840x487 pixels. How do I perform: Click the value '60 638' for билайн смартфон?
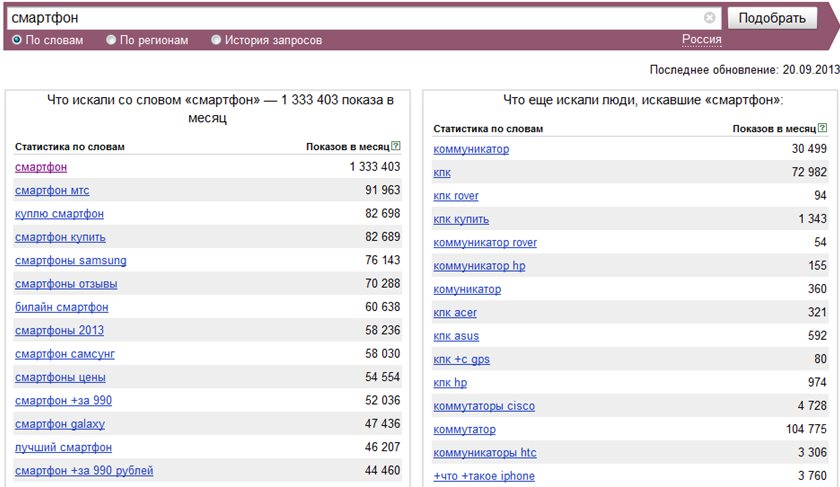click(382, 307)
